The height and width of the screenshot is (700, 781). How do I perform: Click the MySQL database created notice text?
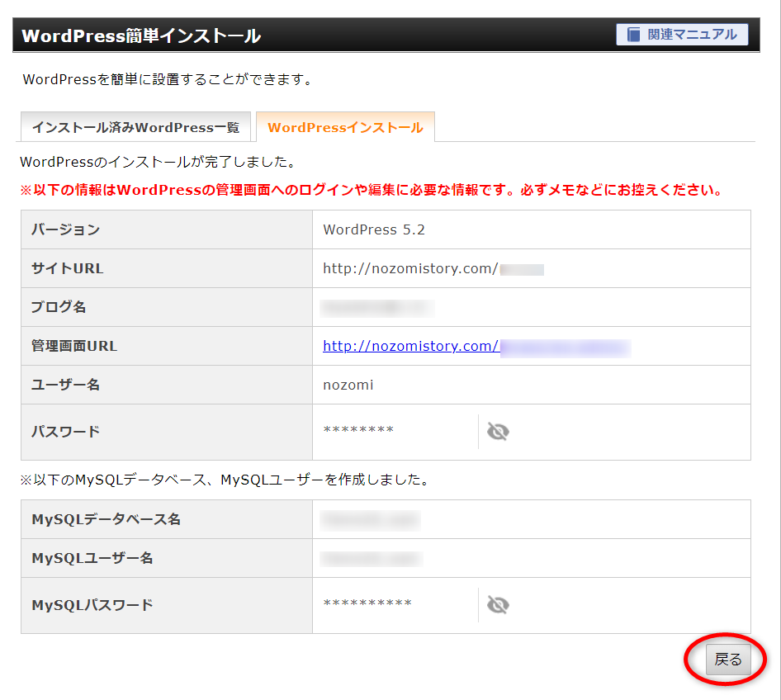click(x=225, y=480)
